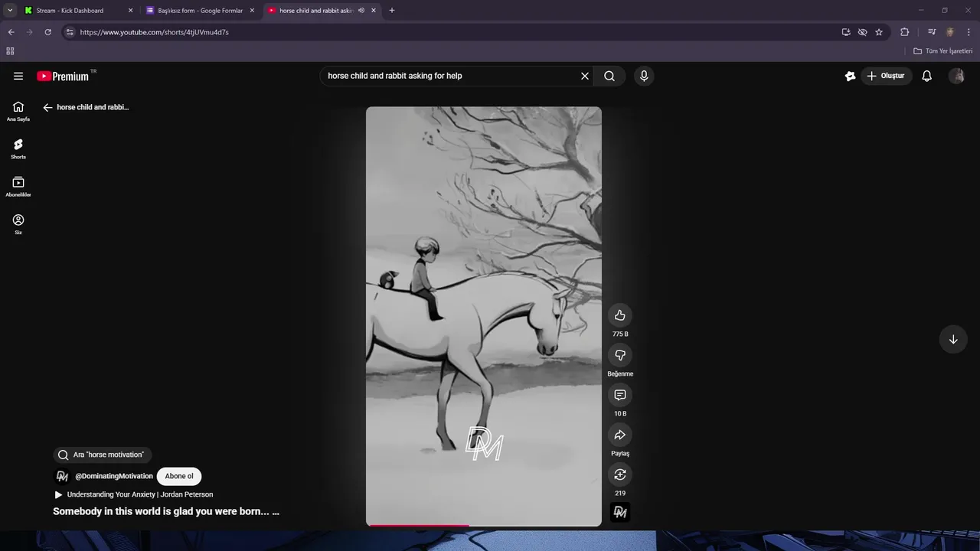Go back in browser history
This screenshot has height=551, width=980.
(11, 32)
